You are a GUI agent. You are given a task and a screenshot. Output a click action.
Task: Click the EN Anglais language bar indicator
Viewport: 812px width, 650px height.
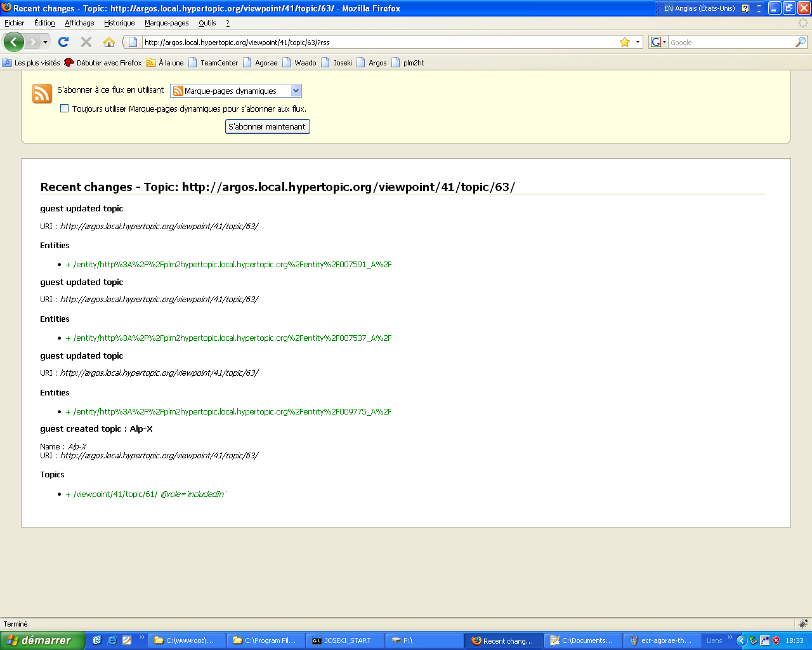698,8
